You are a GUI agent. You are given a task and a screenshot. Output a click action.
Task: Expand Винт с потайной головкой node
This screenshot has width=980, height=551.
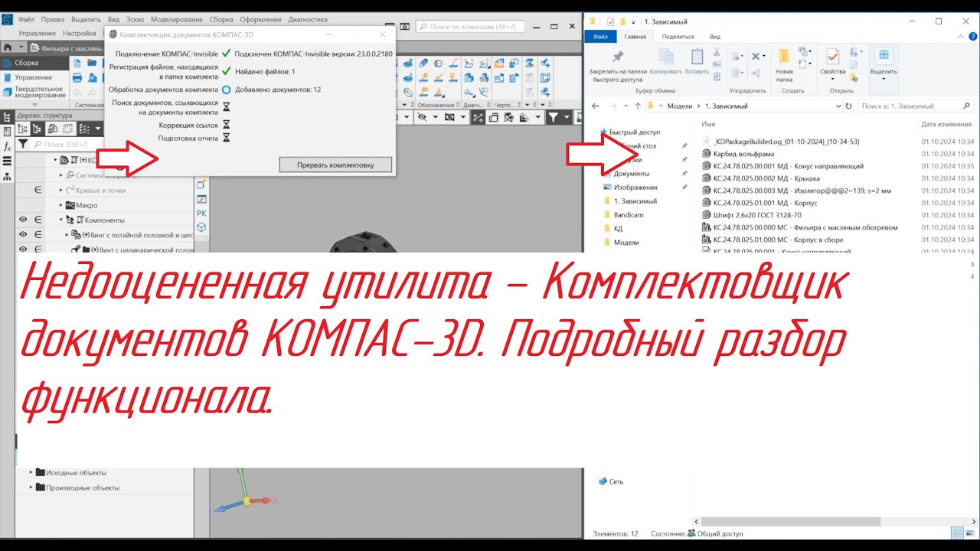click(x=67, y=234)
